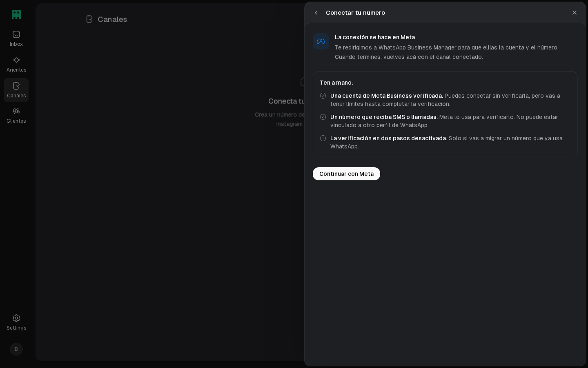
Task: Open Settings from the sidebar
Action: point(16,322)
